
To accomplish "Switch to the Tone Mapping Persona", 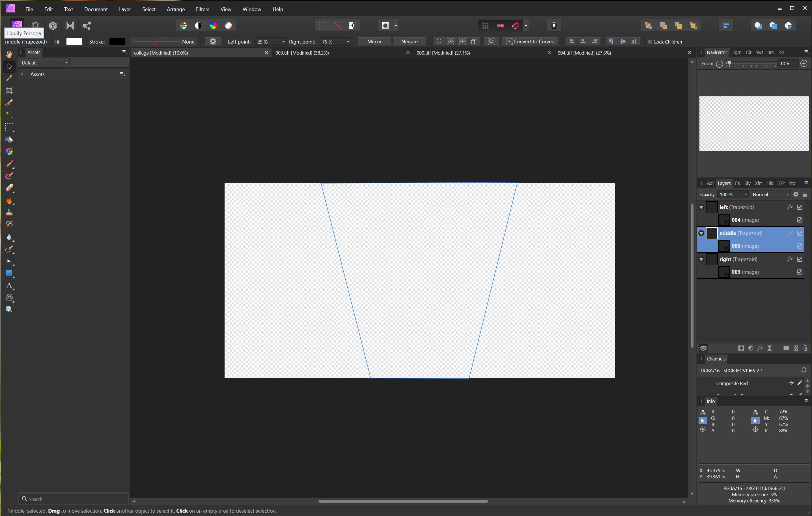I will [70, 26].
